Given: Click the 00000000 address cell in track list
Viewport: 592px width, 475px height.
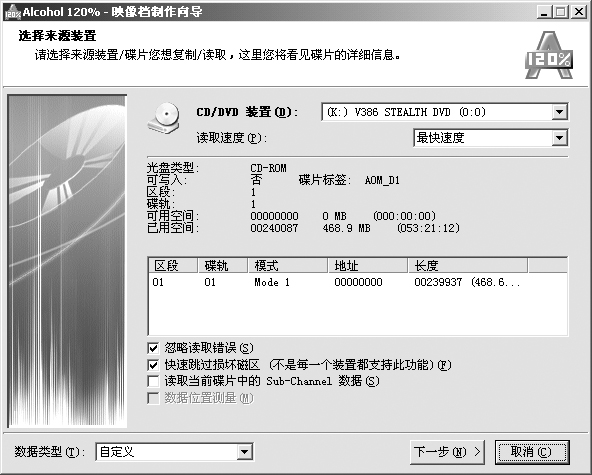Looking at the screenshot, I should (x=358, y=282).
